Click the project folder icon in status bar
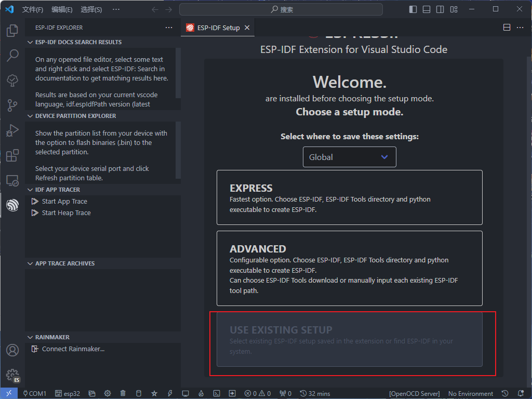This screenshot has height=399, width=532. point(92,394)
